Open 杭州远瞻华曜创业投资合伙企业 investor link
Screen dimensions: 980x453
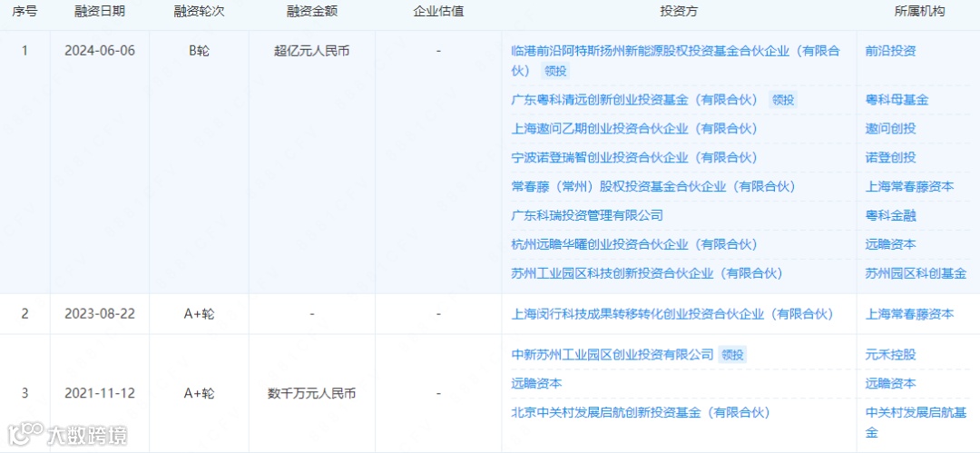(634, 244)
